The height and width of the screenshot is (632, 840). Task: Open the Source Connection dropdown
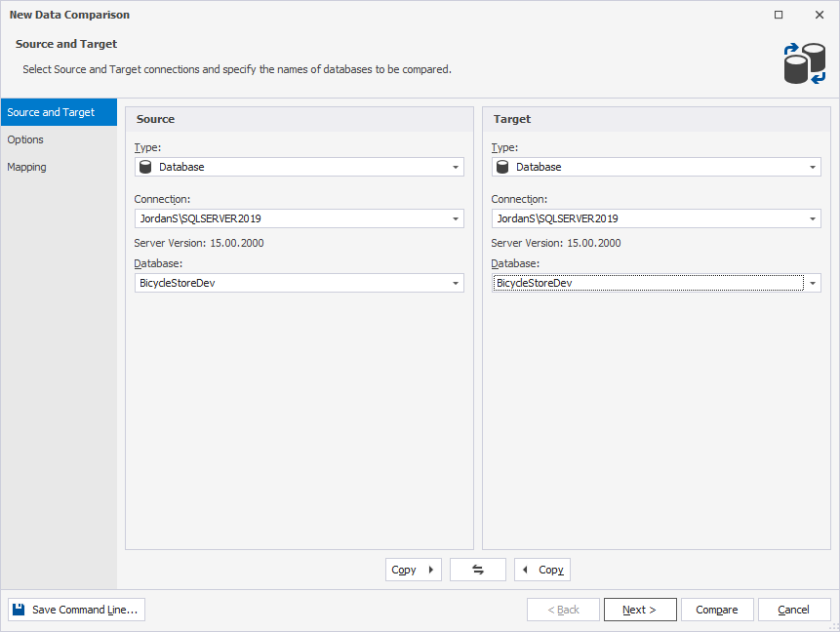click(x=456, y=218)
